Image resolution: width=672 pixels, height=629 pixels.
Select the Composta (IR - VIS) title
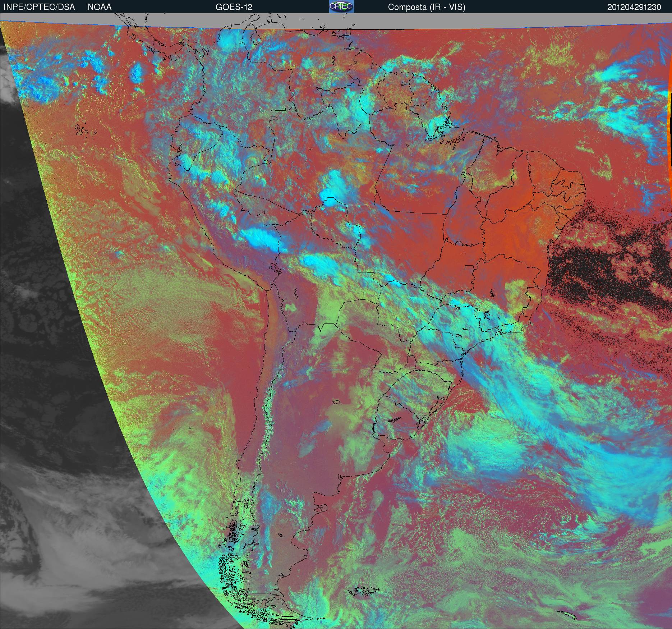pos(427,7)
